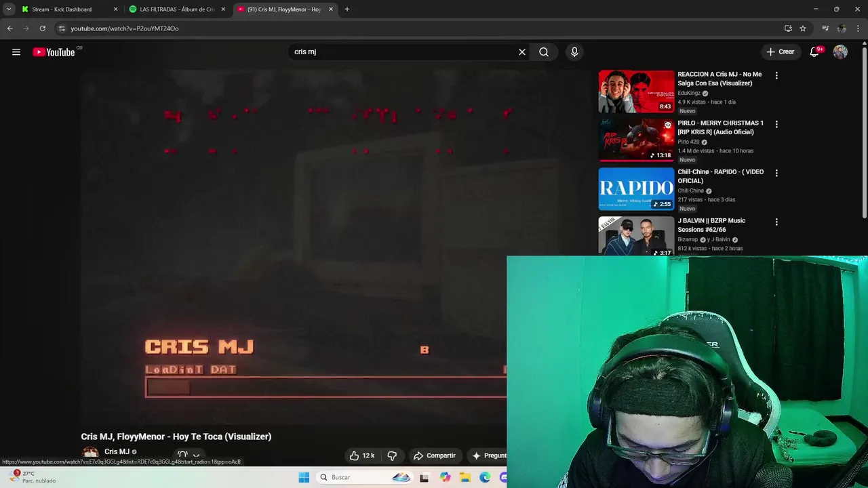868x488 pixels.
Task: Open the Chill-Chinø channel name link
Action: (x=690, y=191)
